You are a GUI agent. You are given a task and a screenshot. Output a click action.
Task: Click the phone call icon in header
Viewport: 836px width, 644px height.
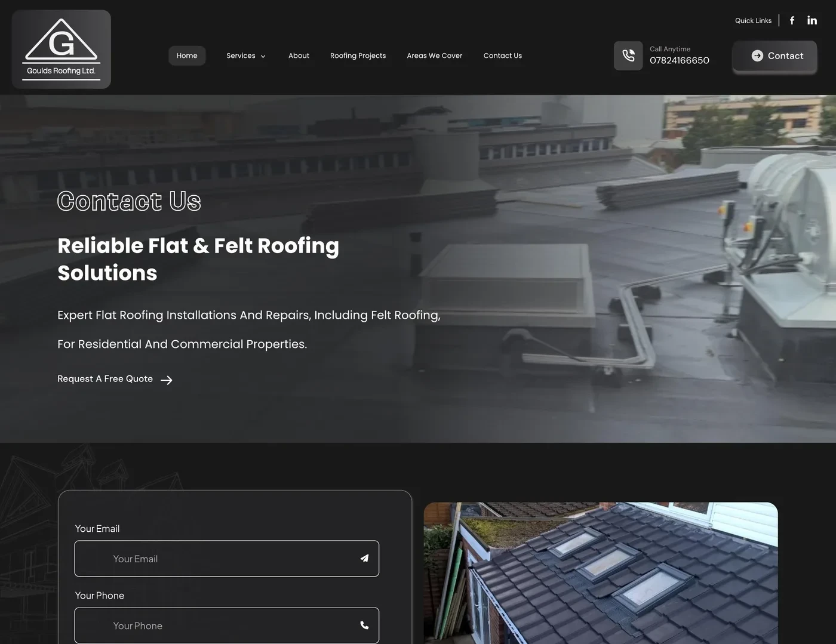click(x=628, y=56)
